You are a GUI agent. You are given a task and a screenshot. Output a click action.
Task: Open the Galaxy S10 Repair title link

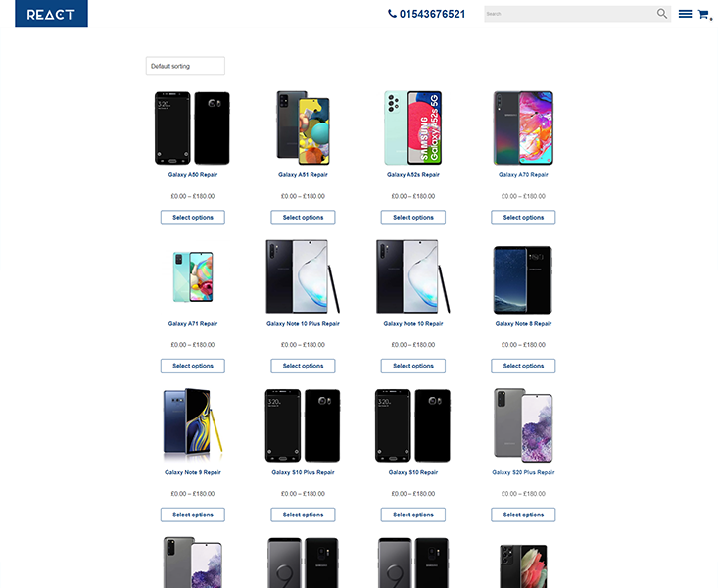(413, 472)
